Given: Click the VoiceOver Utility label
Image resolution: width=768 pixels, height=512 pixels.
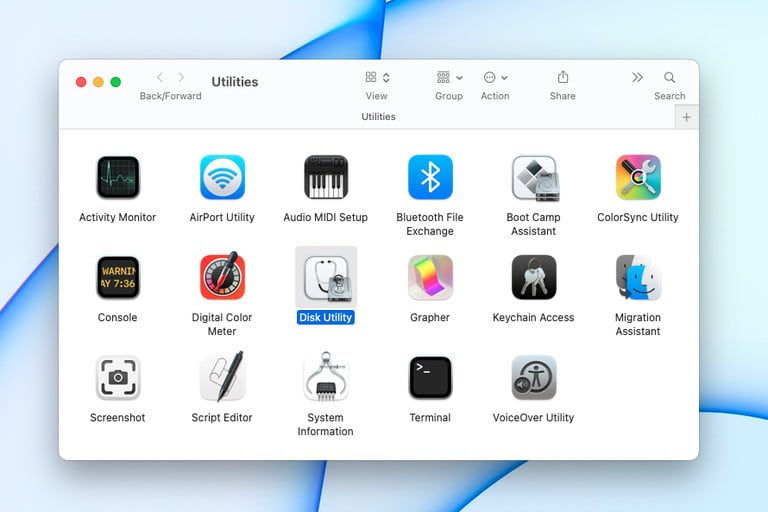Looking at the screenshot, I should [x=533, y=417].
